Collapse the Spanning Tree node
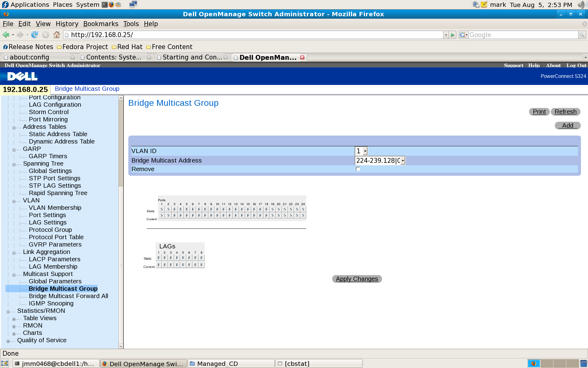 pos(14,165)
